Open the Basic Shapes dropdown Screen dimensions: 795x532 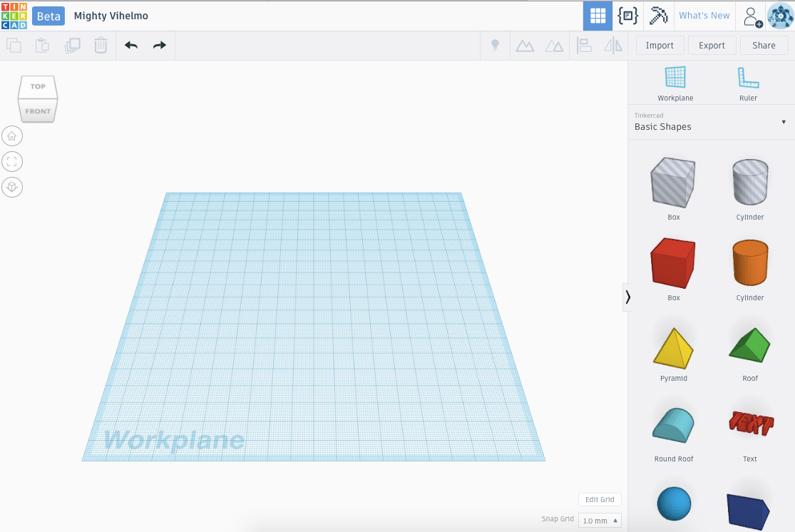pyautogui.click(x=783, y=121)
